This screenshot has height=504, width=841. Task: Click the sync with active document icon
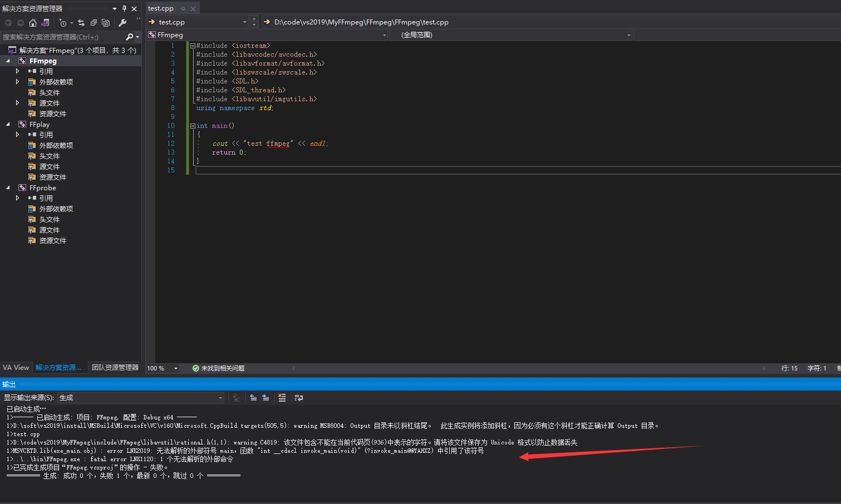[81, 23]
